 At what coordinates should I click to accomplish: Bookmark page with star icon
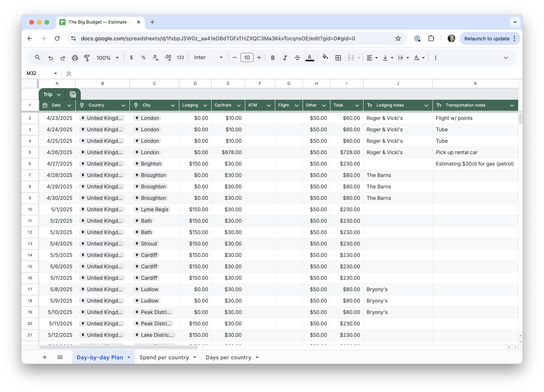click(398, 39)
